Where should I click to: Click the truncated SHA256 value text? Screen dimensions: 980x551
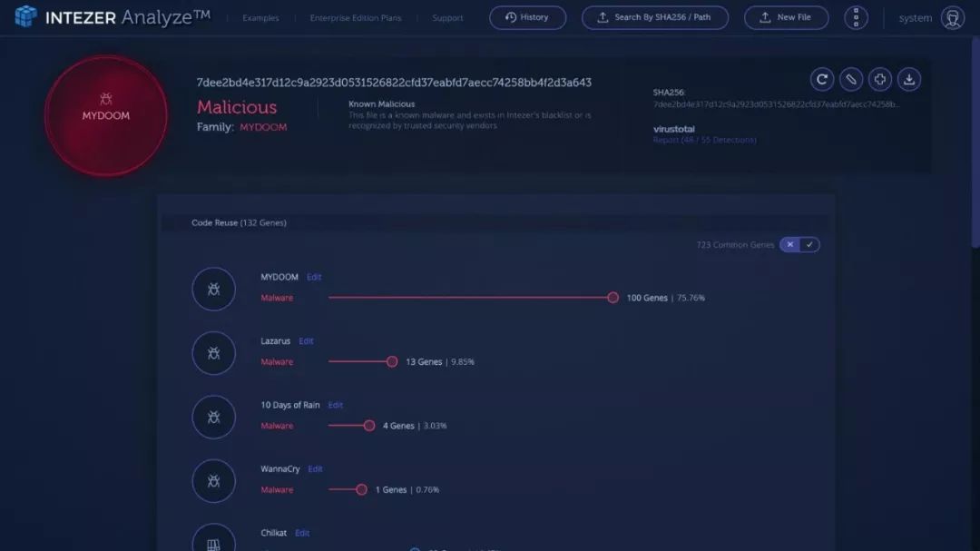pyautogui.click(x=776, y=104)
